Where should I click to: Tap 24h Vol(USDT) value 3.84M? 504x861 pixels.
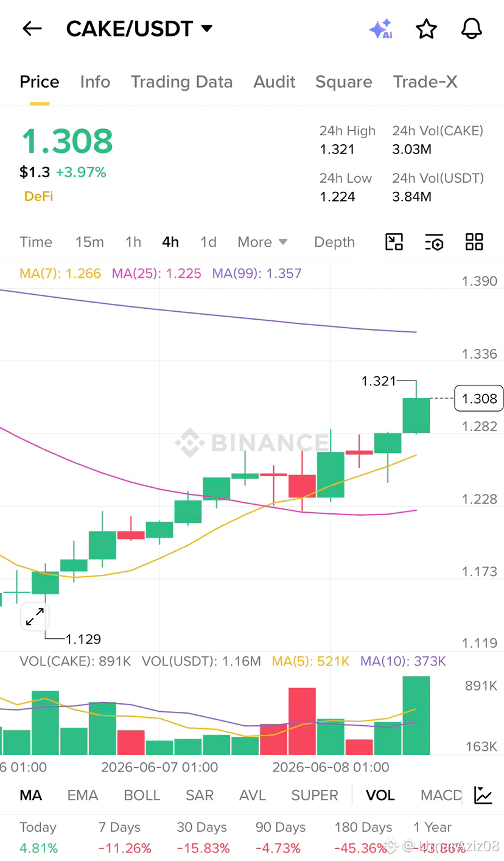pos(411,197)
